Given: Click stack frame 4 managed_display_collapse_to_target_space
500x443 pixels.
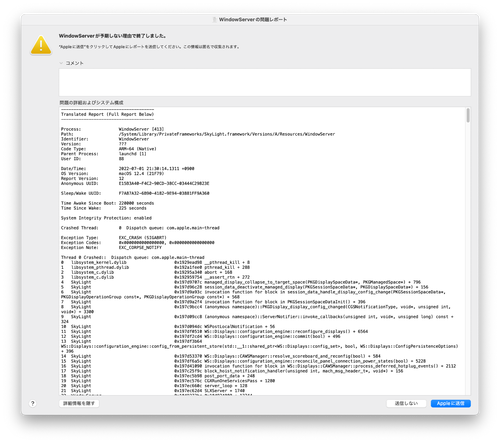Looking at the screenshot, I should coord(241,282).
